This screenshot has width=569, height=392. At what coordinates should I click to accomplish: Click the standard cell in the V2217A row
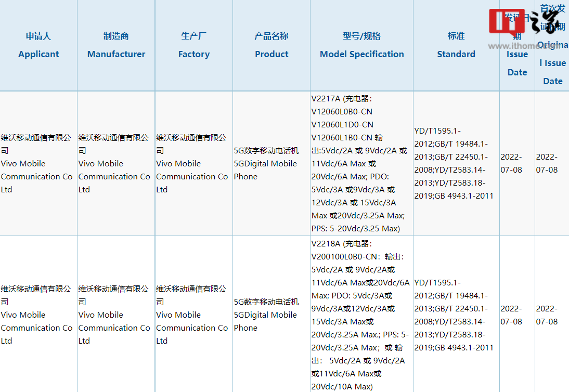[x=456, y=164]
